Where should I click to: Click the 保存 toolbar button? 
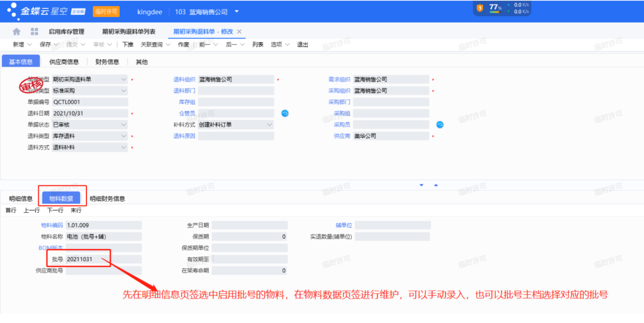pos(45,44)
